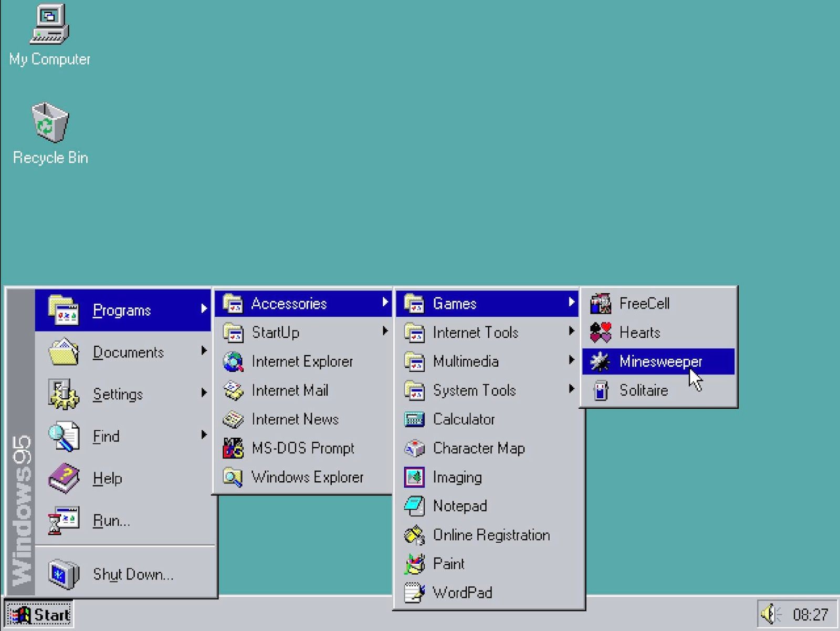Click the System Tools folder icon
The width and height of the screenshot is (840, 631).
click(414, 390)
